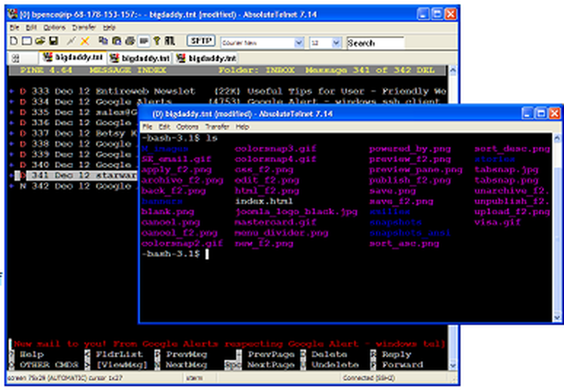This screenshot has width=564, height=392.
Task: Open Transfer menu in back AbsoluteTelnet window
Action: (x=84, y=28)
